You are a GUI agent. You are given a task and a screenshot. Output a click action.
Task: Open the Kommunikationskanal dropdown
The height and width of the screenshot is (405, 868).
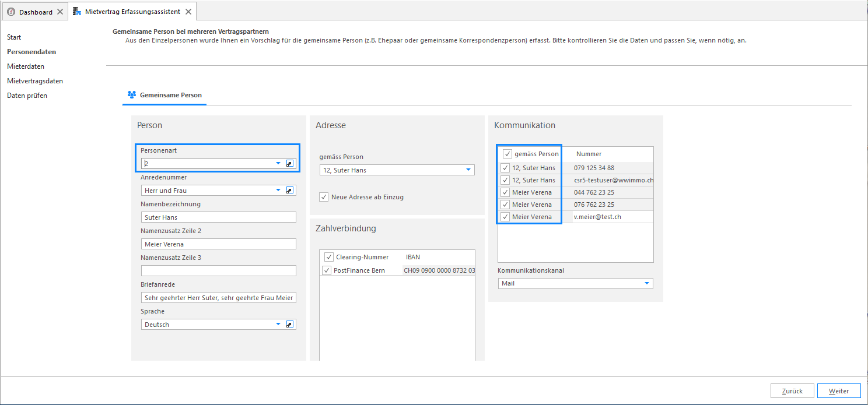(x=647, y=283)
